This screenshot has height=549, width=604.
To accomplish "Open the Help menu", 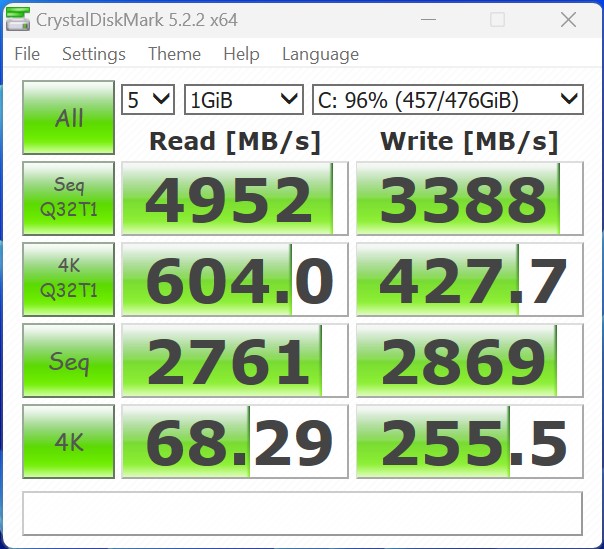I will pos(241,54).
